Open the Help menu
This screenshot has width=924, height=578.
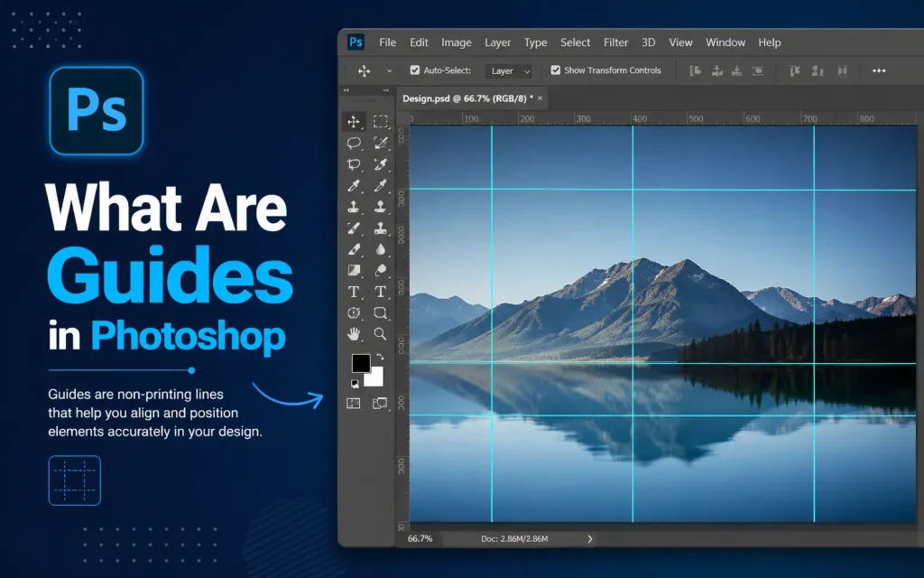point(769,42)
